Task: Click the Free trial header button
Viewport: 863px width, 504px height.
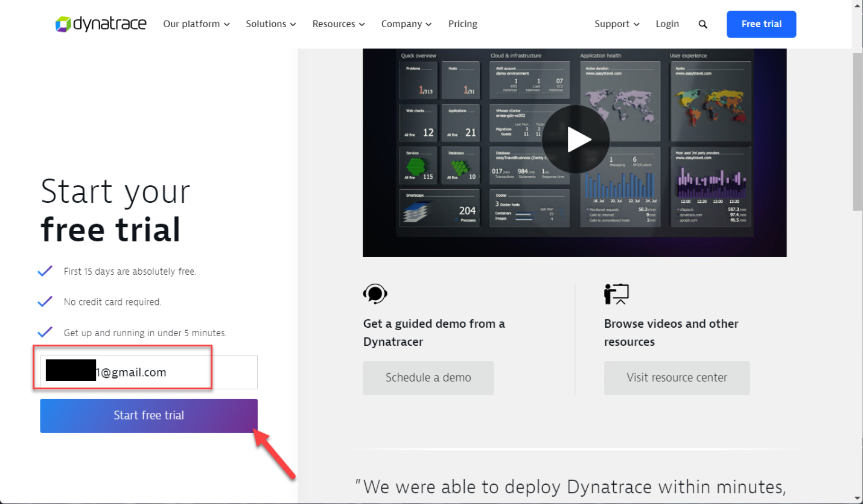Action: pos(761,24)
